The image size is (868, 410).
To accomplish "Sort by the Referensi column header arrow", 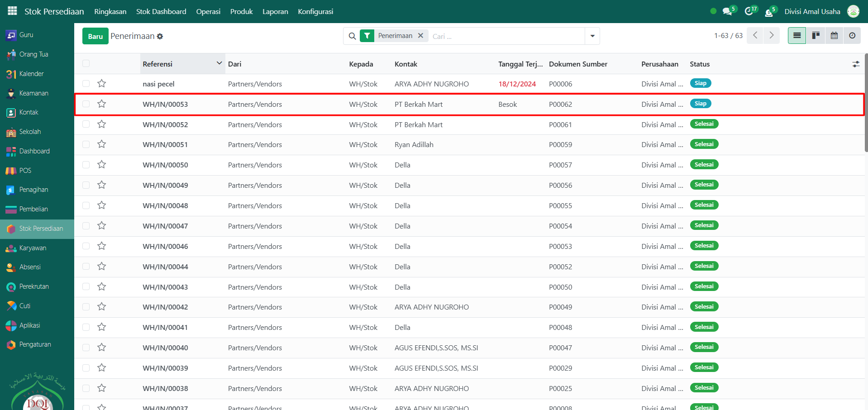I will tap(219, 63).
